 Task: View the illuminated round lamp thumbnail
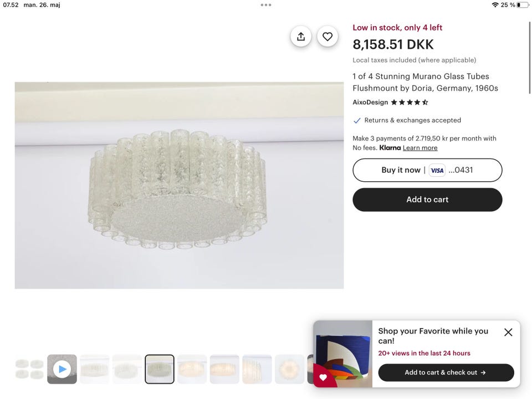pyautogui.click(x=290, y=369)
